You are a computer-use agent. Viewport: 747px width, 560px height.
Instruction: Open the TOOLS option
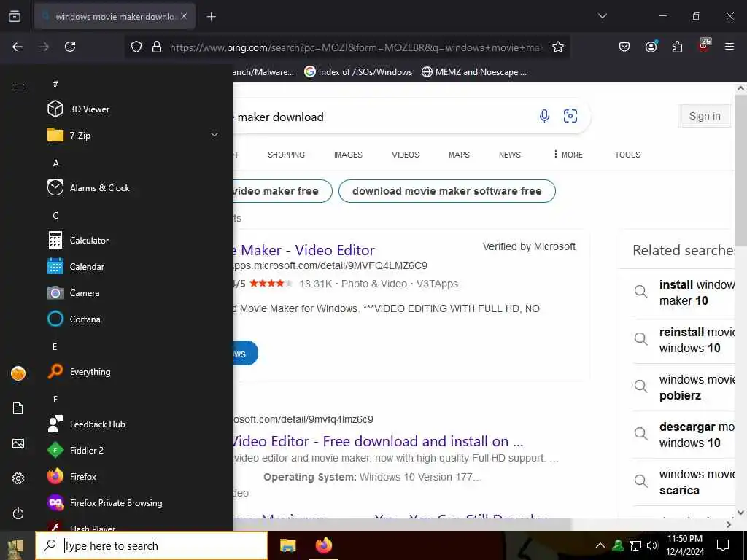627,155
